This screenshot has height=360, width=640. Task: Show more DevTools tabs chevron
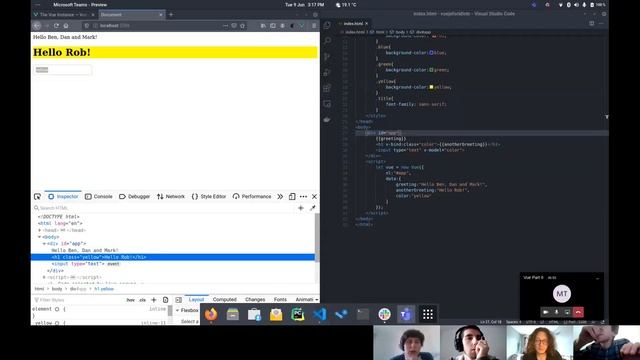(x=280, y=197)
